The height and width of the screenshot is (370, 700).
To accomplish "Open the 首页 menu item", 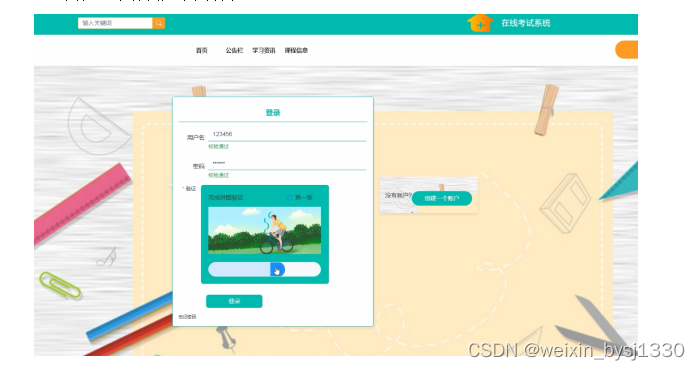I will 202,50.
